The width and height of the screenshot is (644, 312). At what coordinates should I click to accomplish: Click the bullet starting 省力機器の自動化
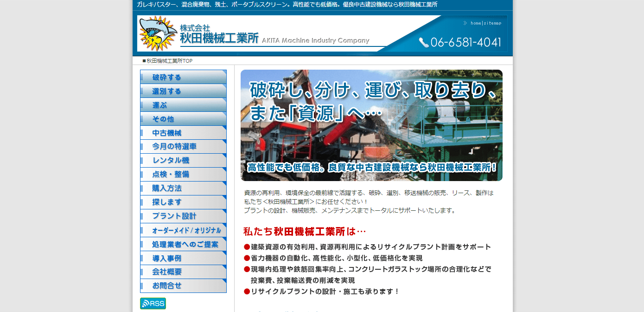point(333,258)
